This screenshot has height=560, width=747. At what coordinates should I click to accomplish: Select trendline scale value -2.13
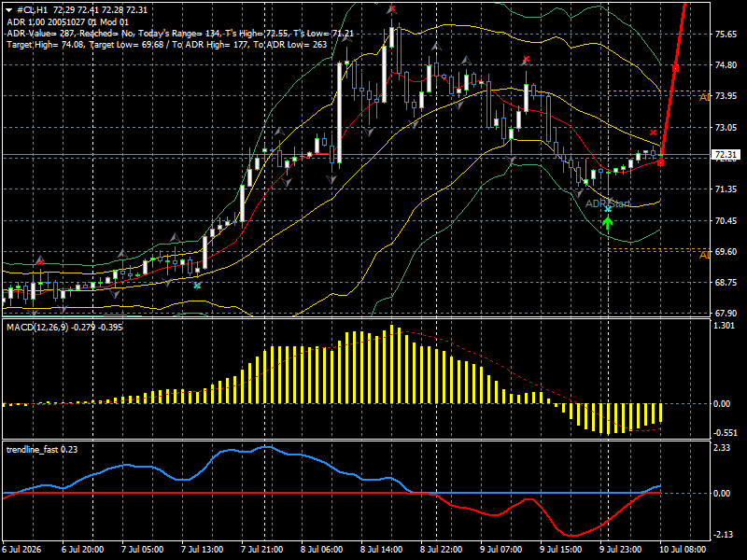coord(723,535)
